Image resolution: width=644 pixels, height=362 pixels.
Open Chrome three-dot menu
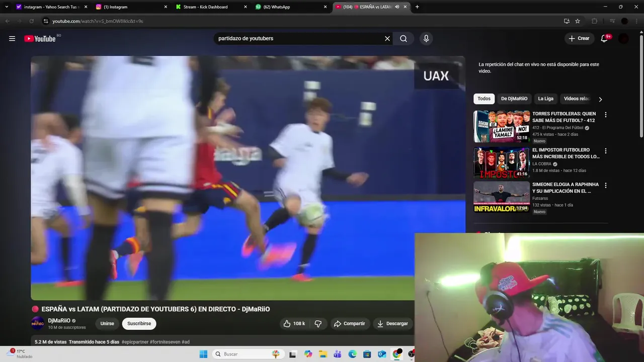tap(637, 21)
